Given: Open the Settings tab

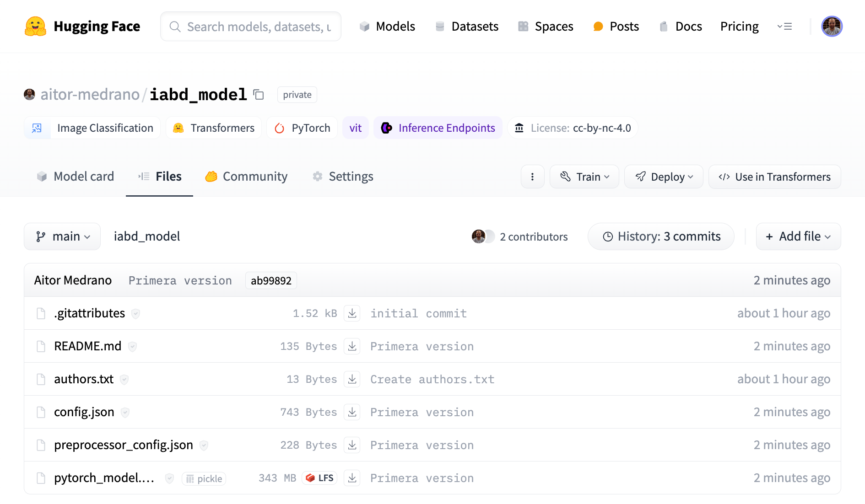Looking at the screenshot, I should (x=343, y=177).
